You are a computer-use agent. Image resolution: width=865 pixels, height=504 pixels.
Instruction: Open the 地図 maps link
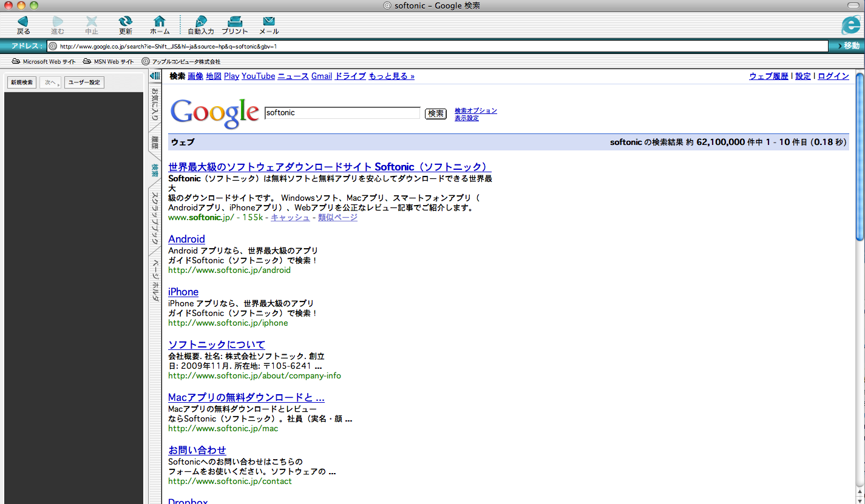pyautogui.click(x=214, y=76)
